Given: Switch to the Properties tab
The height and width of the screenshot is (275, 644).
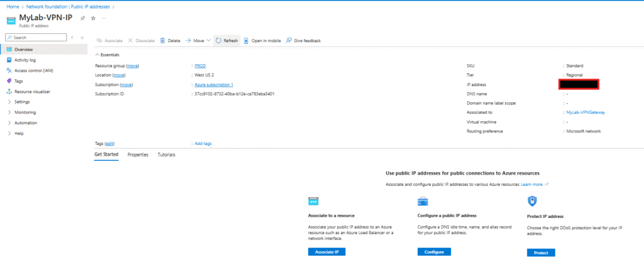Looking at the screenshot, I should [138, 155].
